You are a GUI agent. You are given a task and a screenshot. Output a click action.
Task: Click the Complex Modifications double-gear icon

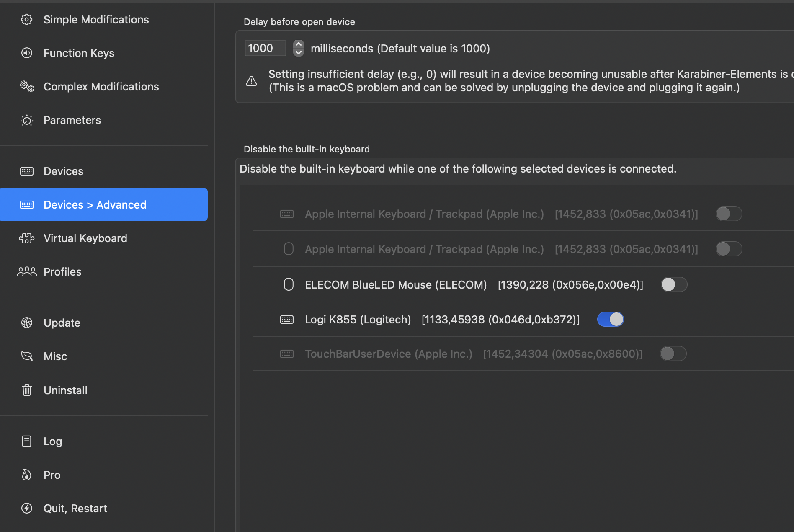pos(27,87)
